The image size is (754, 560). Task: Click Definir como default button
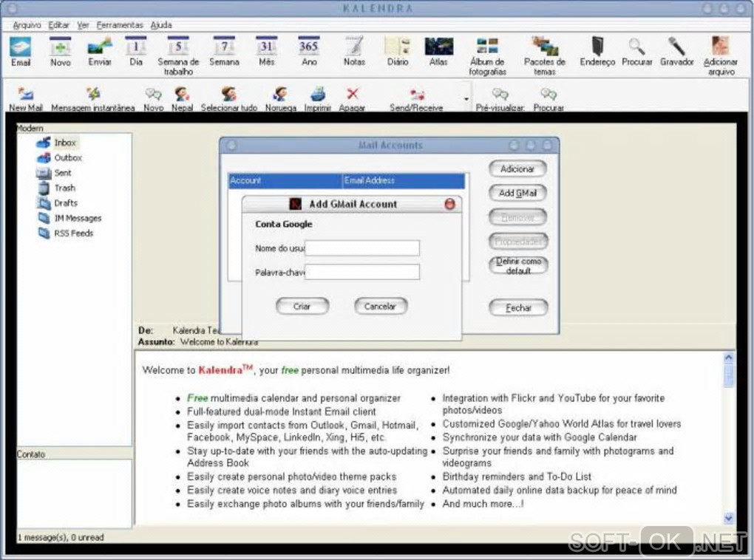pyautogui.click(x=518, y=265)
